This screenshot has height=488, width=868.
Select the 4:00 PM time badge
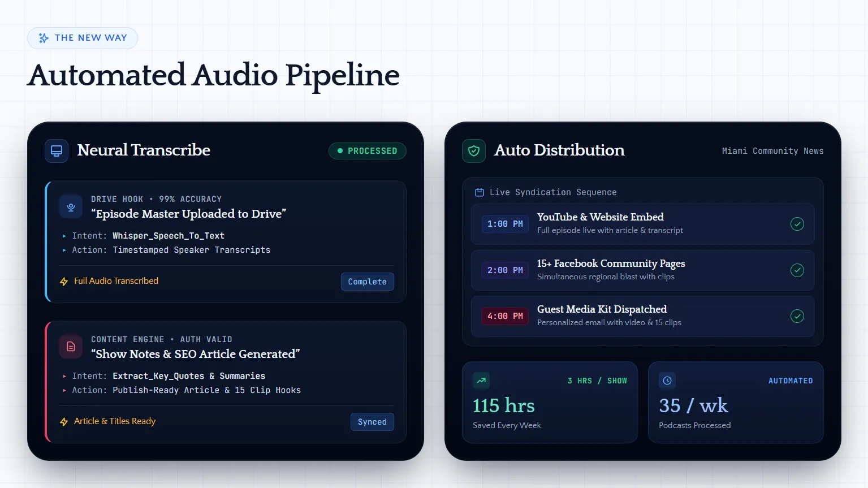pos(505,316)
